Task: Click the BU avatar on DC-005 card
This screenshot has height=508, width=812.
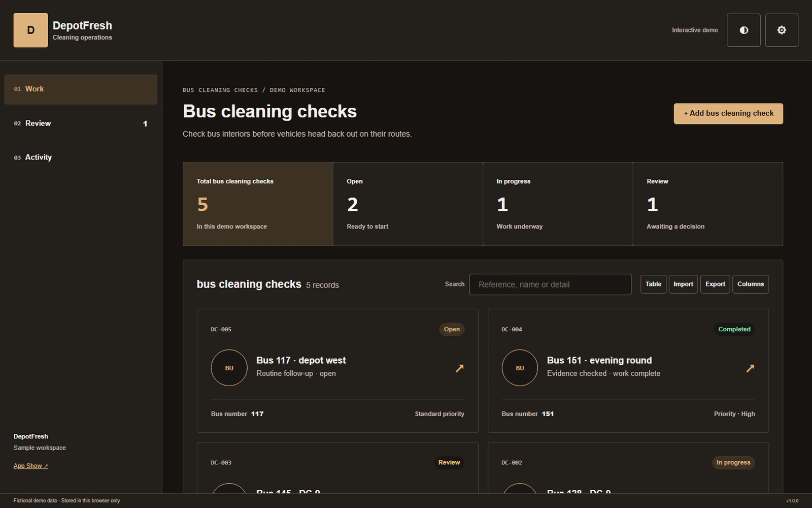Action: click(229, 368)
